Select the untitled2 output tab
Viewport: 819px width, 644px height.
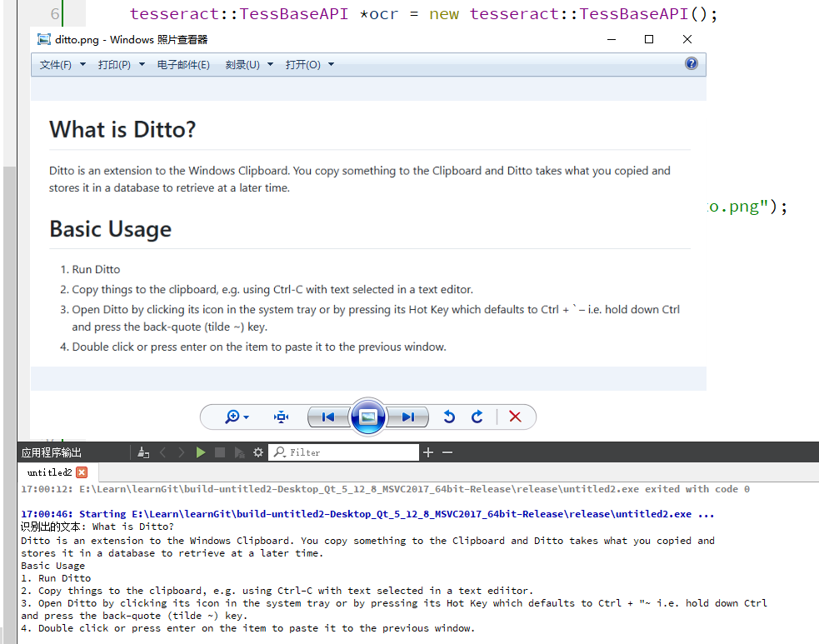[50, 472]
